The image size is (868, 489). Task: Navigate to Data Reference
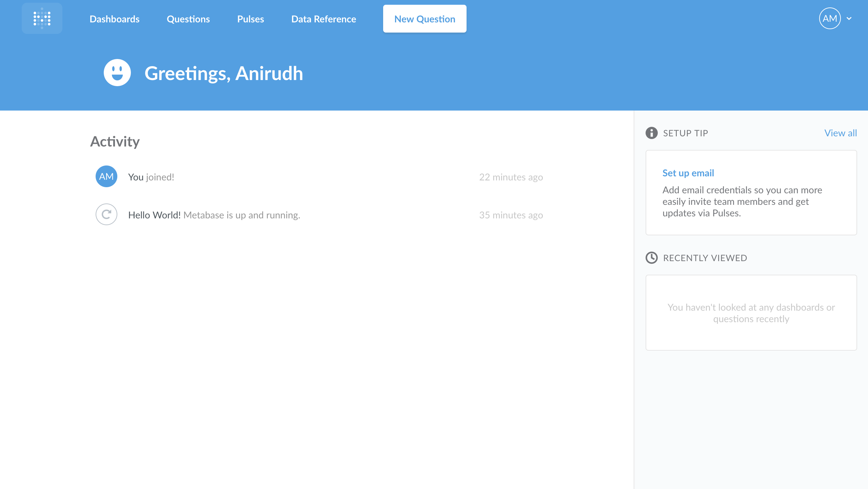click(323, 19)
